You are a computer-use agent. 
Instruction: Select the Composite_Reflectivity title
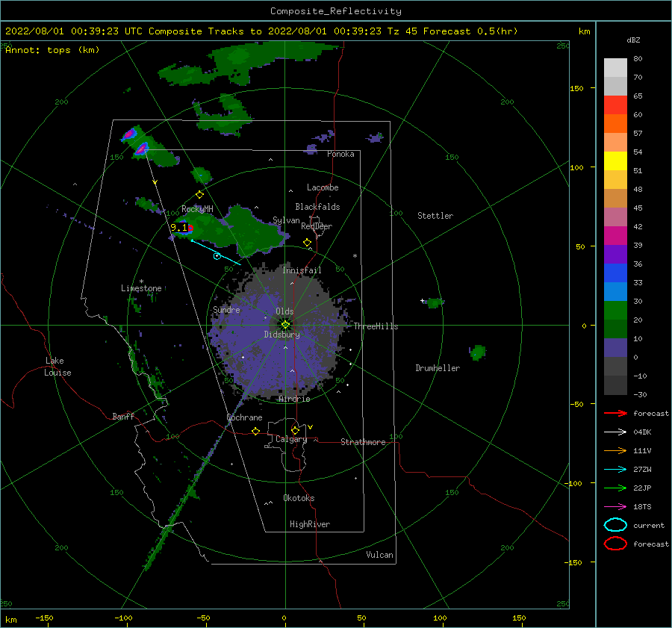(336, 11)
